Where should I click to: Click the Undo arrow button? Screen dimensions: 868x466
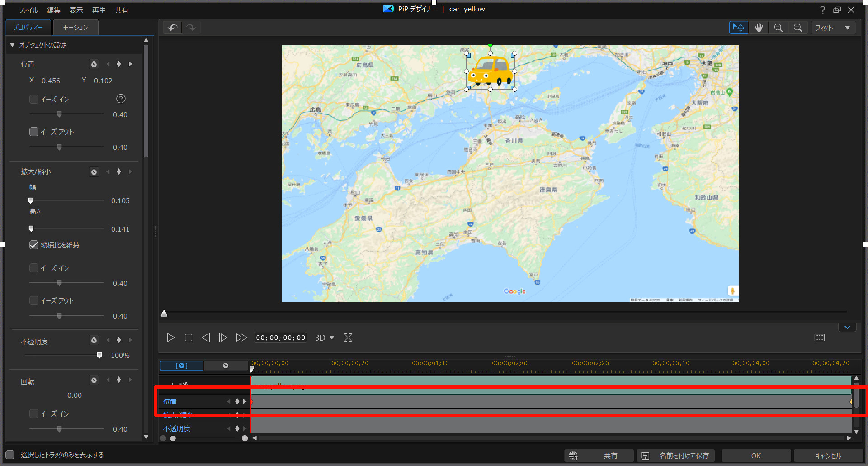(x=172, y=28)
